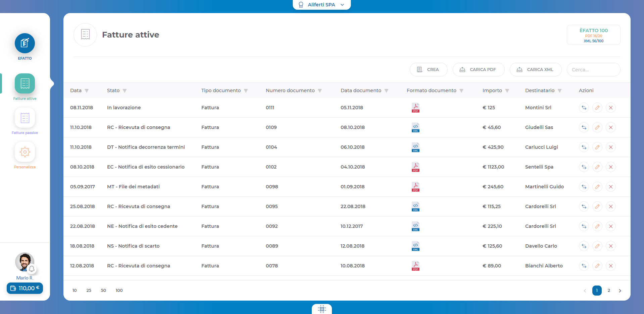Delete the Martinelli Guido invoice
The width and height of the screenshot is (644, 314).
tap(611, 187)
